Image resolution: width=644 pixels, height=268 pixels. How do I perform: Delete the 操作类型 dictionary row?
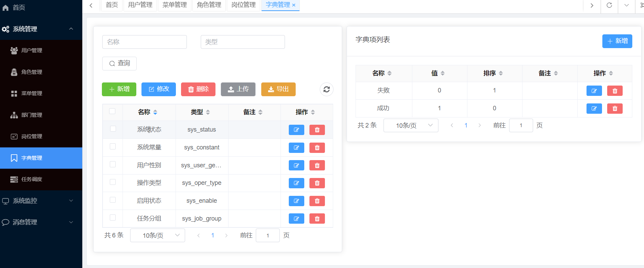tap(317, 183)
